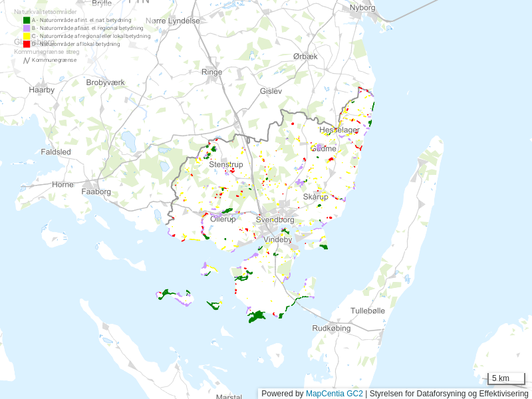Click the Styrelsen for Dataforsyning attribution text
Image resolution: width=532 pixels, height=399 pixels.
(x=449, y=394)
